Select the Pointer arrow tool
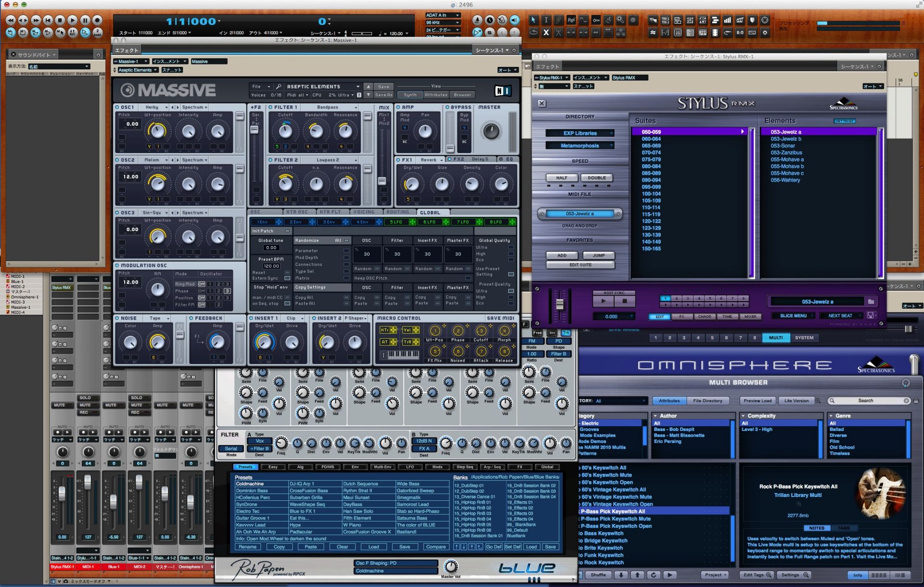Image resolution: width=924 pixels, height=587 pixels. tap(533, 20)
